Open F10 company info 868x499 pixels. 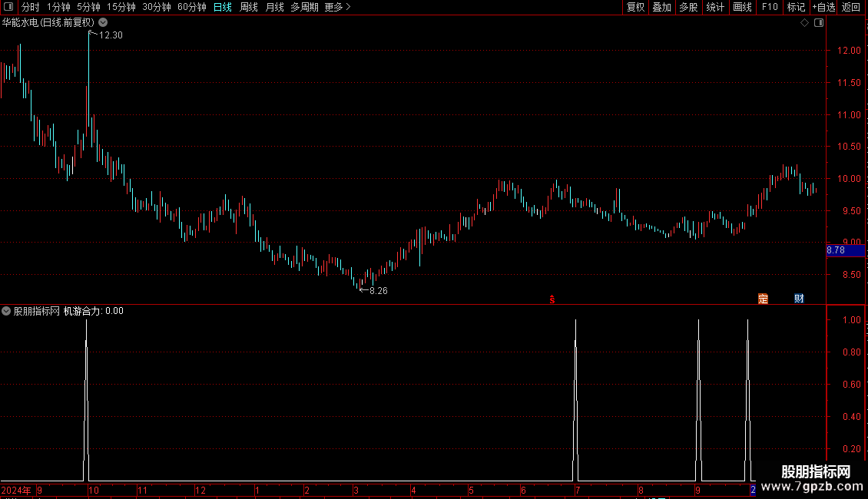tap(770, 7)
